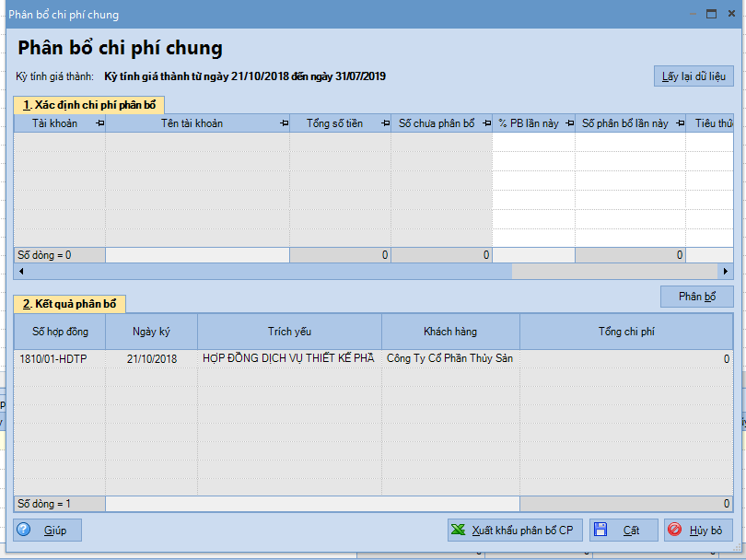Click first cell under % PB lần này
746x560 pixels.
[x=533, y=143]
